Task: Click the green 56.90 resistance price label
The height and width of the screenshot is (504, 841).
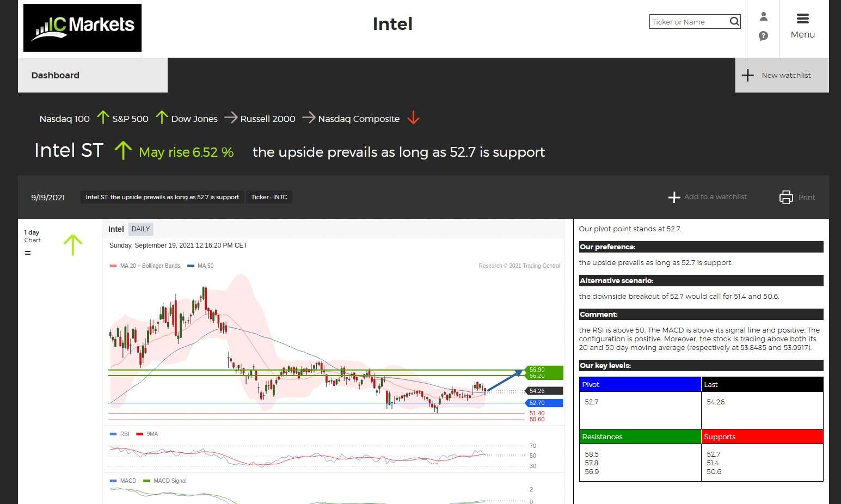Action: click(x=544, y=370)
